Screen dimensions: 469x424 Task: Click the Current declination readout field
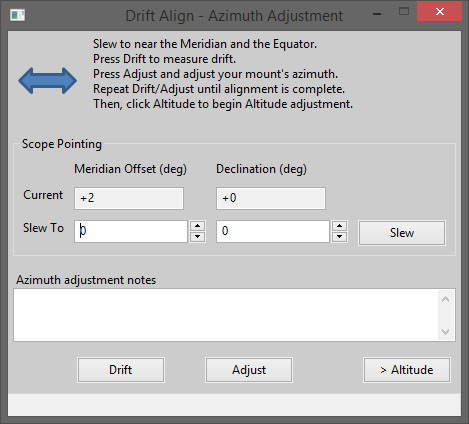click(x=271, y=198)
